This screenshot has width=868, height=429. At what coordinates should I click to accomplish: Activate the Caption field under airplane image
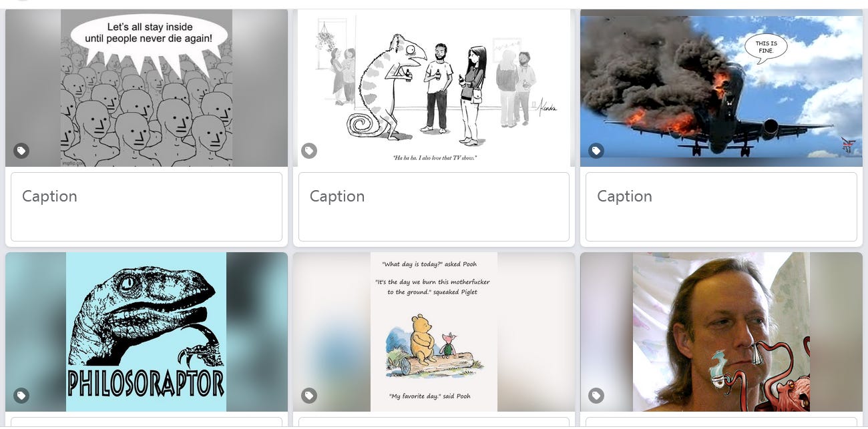click(x=721, y=207)
